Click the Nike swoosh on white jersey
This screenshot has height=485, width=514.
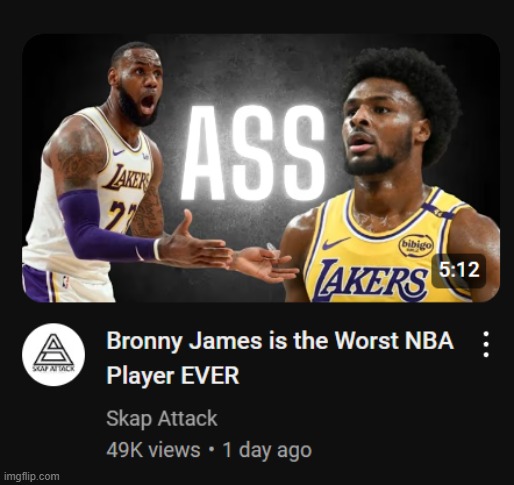click(118, 152)
